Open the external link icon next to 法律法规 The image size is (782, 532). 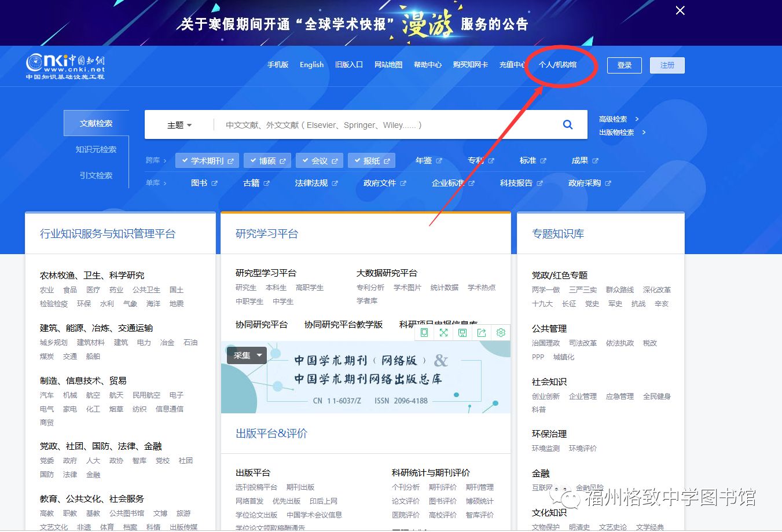coord(335,183)
